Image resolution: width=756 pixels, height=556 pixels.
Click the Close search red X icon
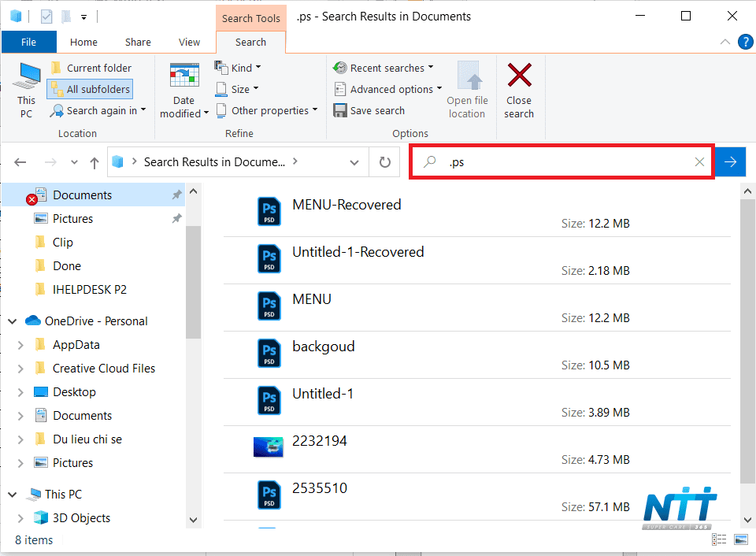pyautogui.click(x=519, y=76)
